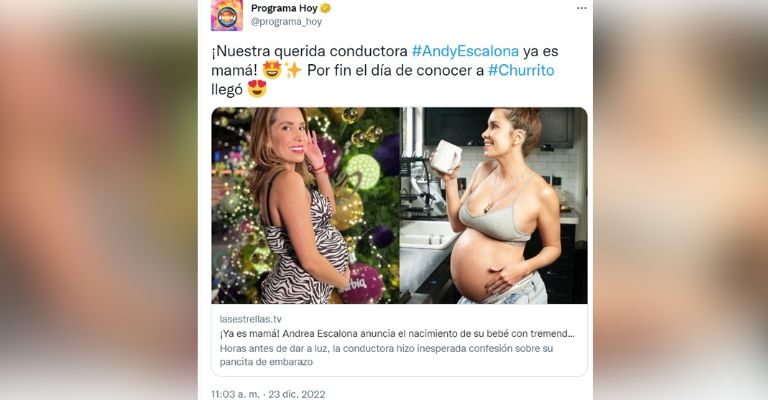This screenshot has width=768, height=400.
Task: Open the zebra-dress photo by Christmas tree
Action: click(306, 206)
